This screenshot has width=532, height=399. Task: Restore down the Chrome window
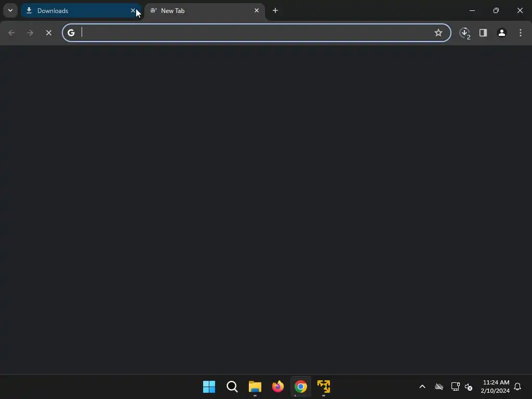pos(496,10)
